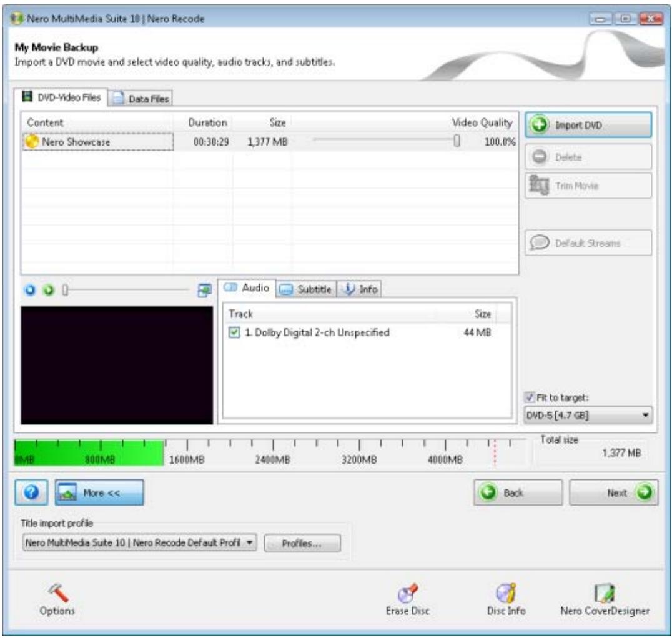This screenshot has width=672, height=638.
Task: Click the Next button
Action: pyautogui.click(x=613, y=492)
